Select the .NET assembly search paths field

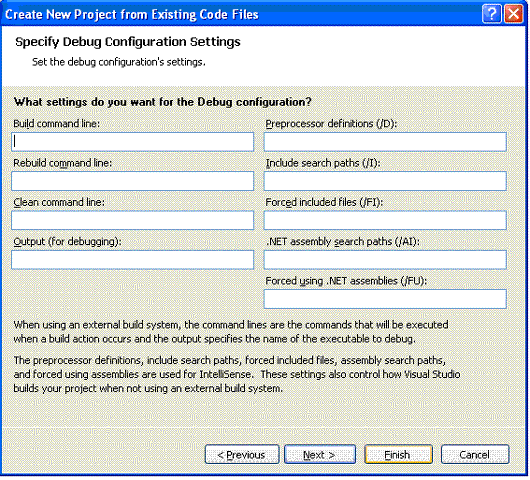point(385,260)
